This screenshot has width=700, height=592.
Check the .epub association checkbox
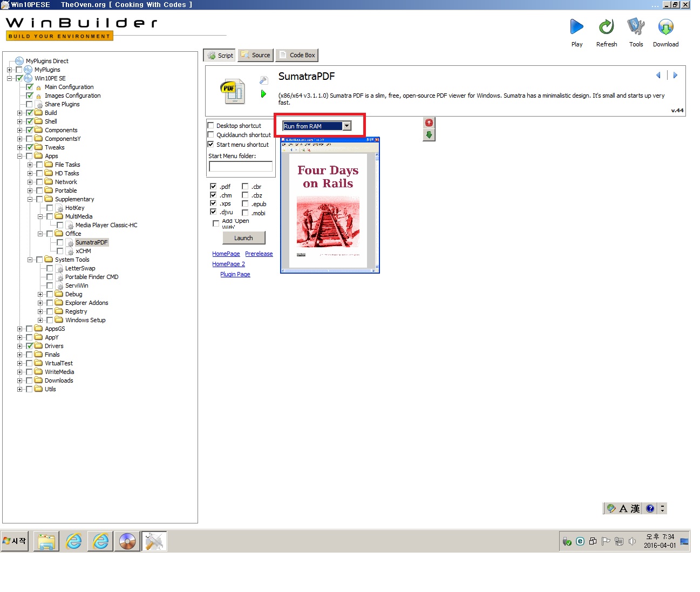pyautogui.click(x=245, y=203)
